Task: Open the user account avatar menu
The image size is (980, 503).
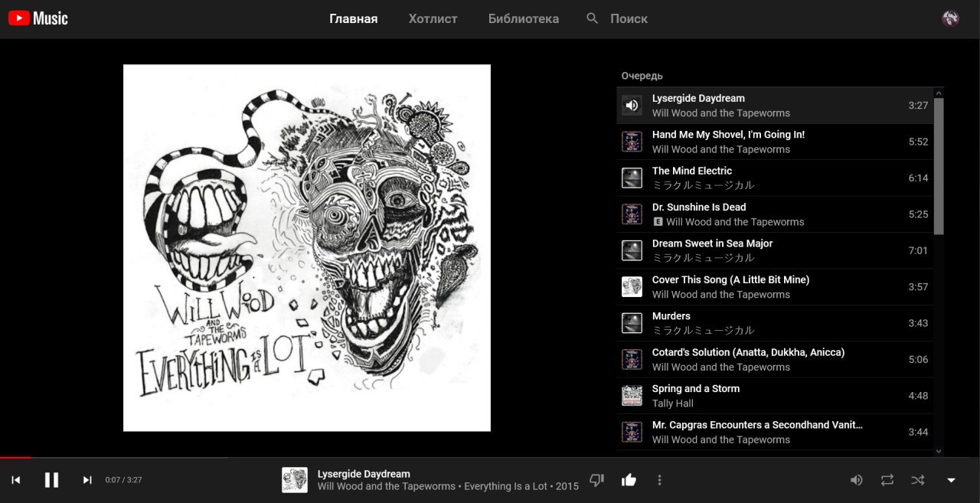Action: (x=950, y=18)
